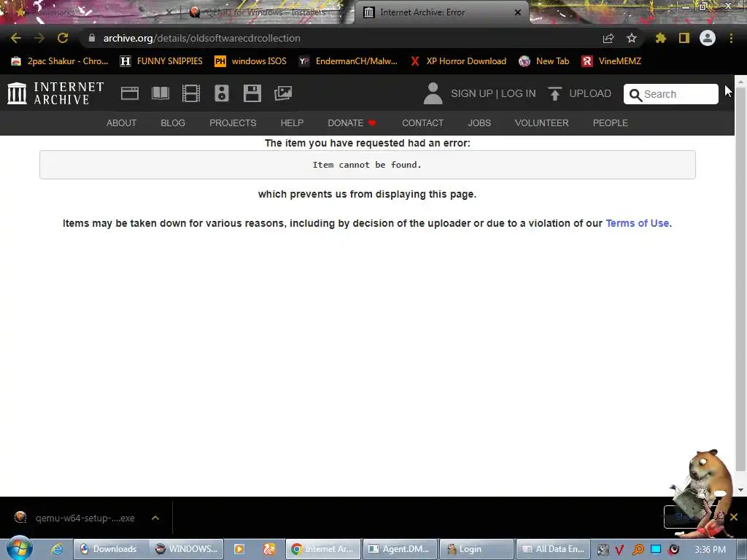Open the XP Horror Download bookmark
747x560 pixels.
click(458, 61)
